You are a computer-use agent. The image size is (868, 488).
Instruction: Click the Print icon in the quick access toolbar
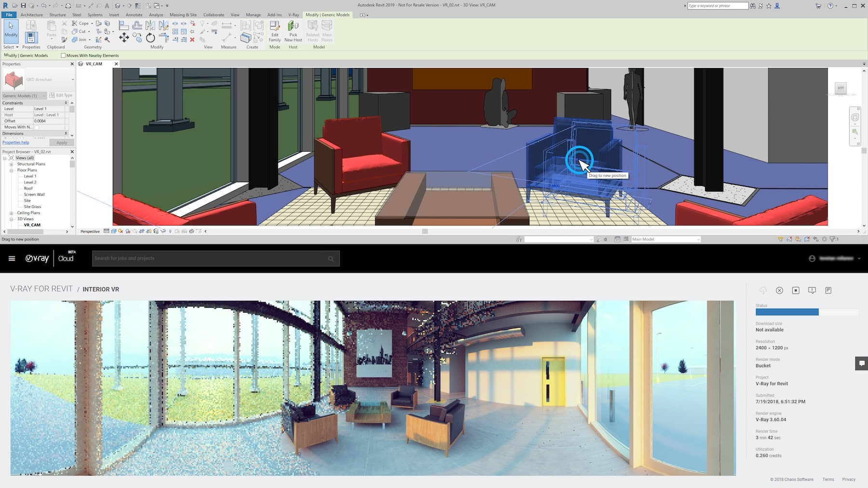[x=68, y=6]
